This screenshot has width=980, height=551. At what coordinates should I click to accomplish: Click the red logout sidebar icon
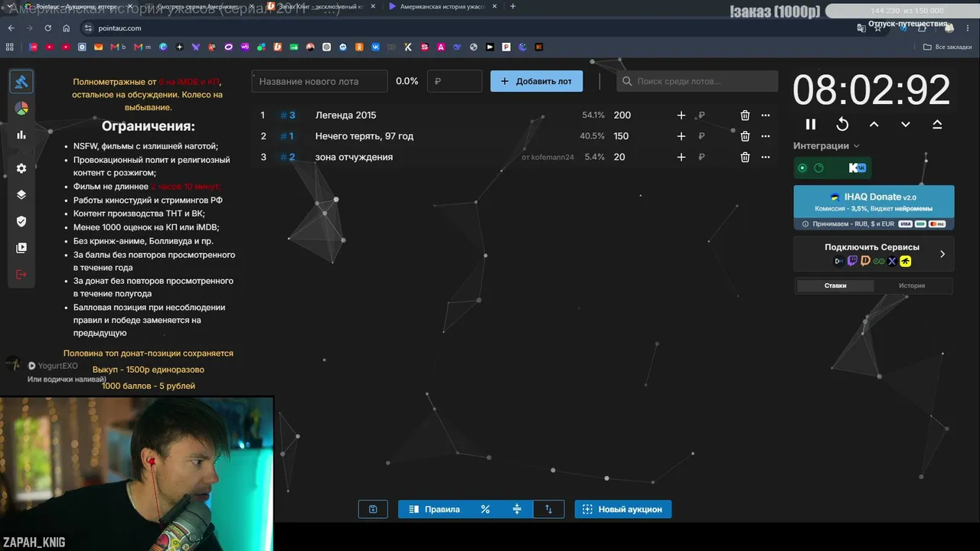pyautogui.click(x=21, y=275)
